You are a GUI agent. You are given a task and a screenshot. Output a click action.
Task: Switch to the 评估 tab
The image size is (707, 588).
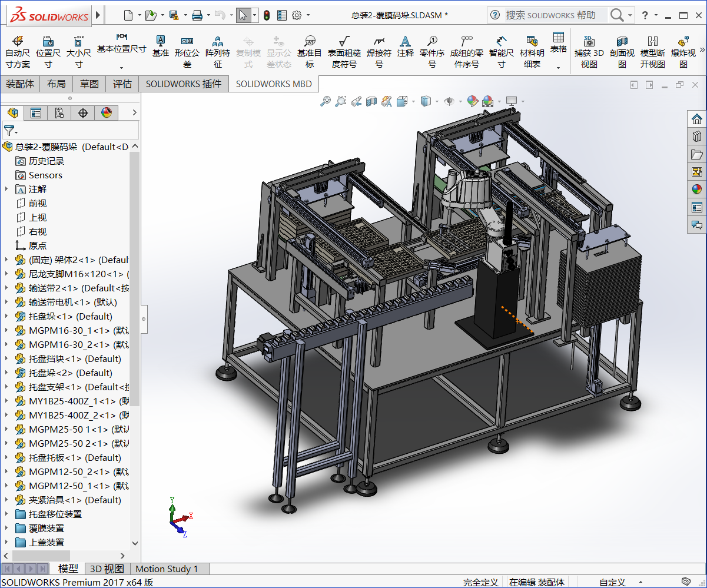coord(122,84)
